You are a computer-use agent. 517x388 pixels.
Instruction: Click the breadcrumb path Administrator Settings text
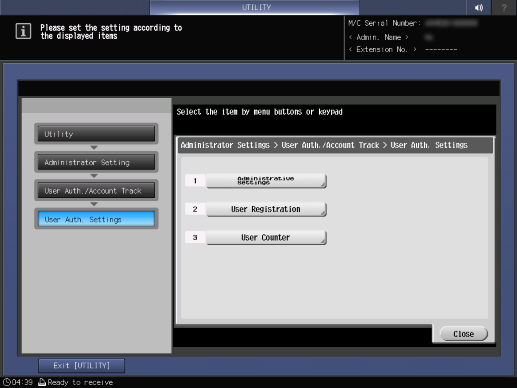pos(225,145)
